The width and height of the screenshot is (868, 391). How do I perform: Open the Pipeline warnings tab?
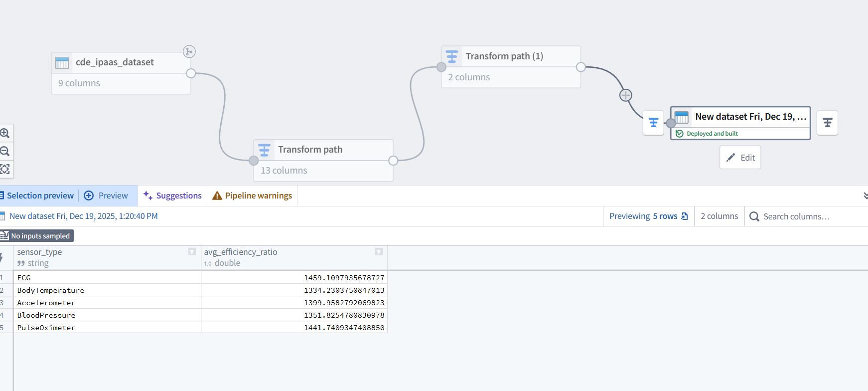pyautogui.click(x=252, y=195)
